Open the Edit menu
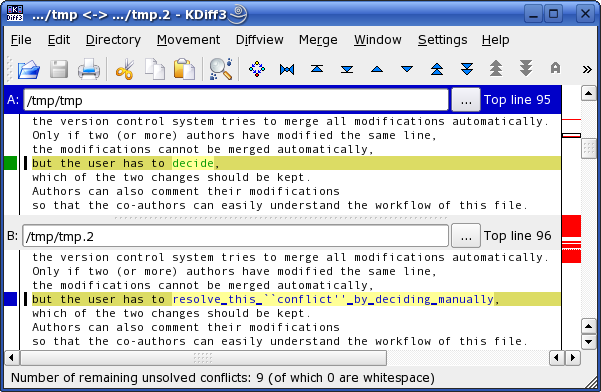Viewport: 601px width, 392px height. (59, 40)
